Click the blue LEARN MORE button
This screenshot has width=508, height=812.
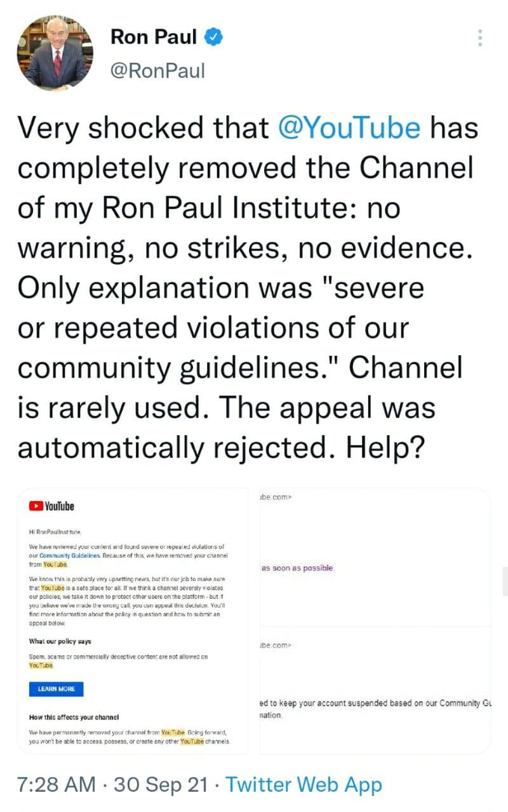pyautogui.click(x=56, y=688)
